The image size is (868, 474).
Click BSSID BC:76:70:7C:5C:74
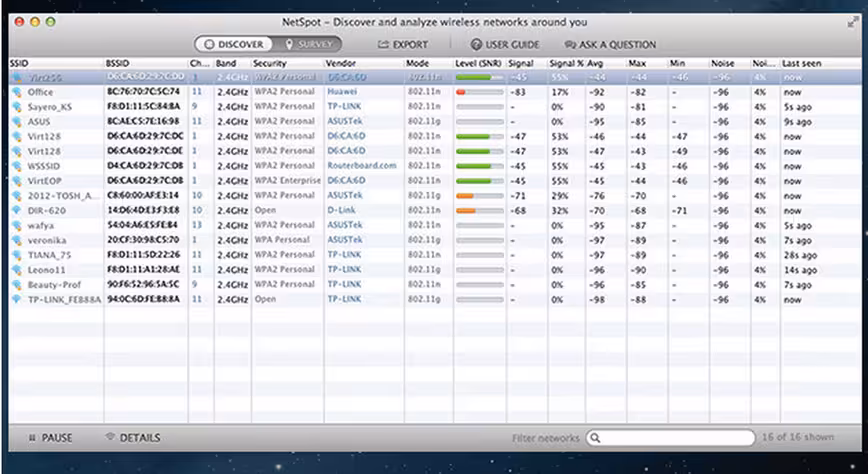143,91
